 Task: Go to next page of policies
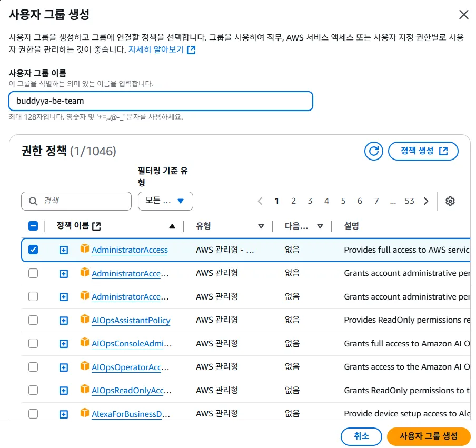[x=426, y=201]
